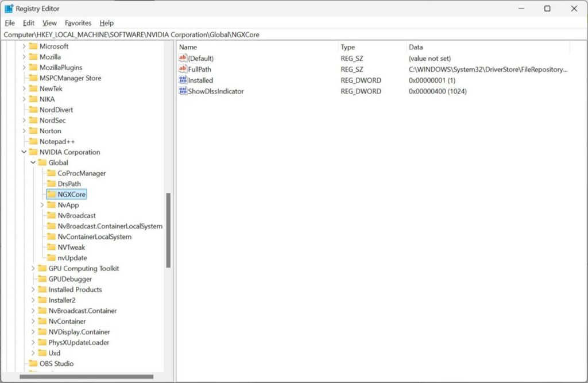The height and width of the screenshot is (383, 588).
Task: Click the Notepad++ folder icon
Action: coord(33,141)
